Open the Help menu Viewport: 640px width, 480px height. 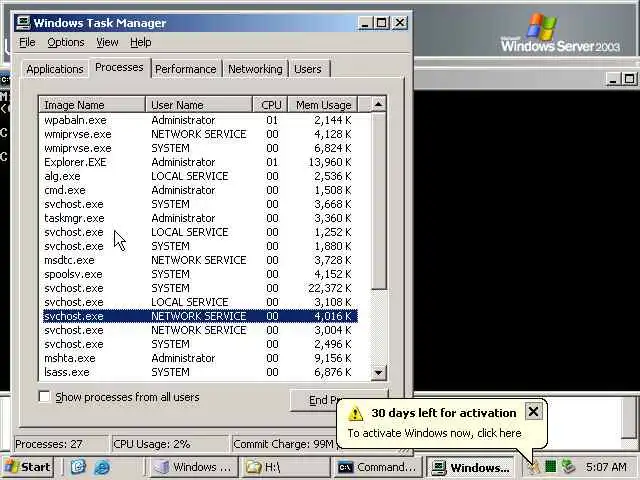click(141, 42)
